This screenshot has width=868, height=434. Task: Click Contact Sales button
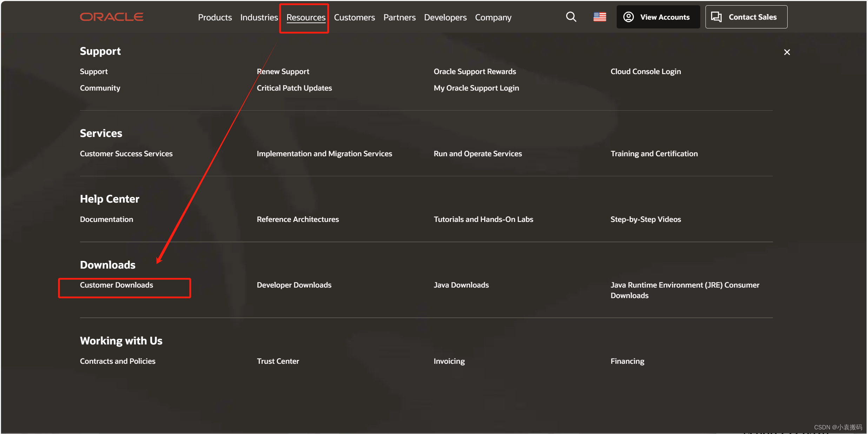tap(747, 17)
